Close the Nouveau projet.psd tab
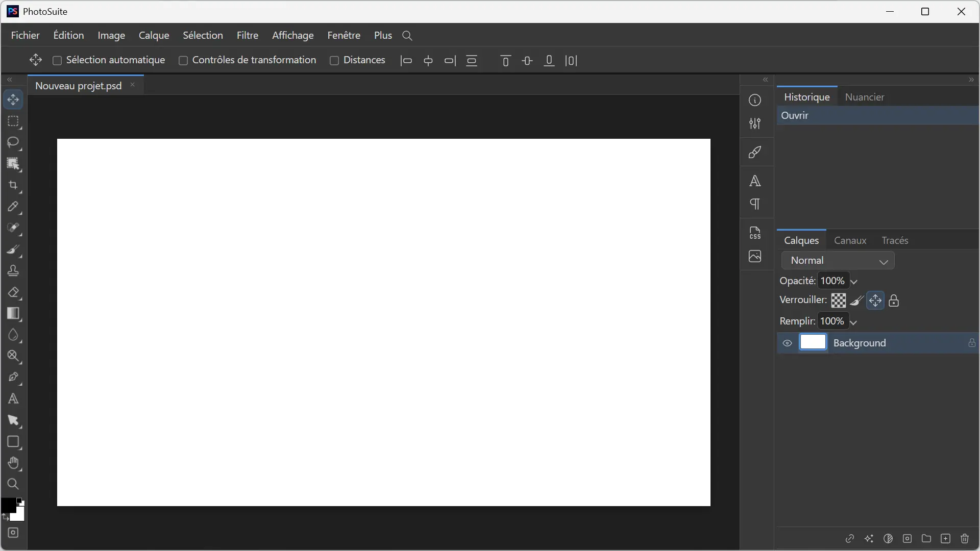Viewport: 980px width, 551px height. pos(133,85)
